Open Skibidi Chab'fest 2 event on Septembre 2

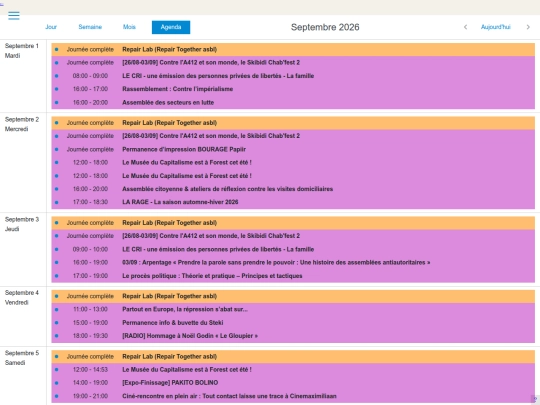(x=293, y=136)
